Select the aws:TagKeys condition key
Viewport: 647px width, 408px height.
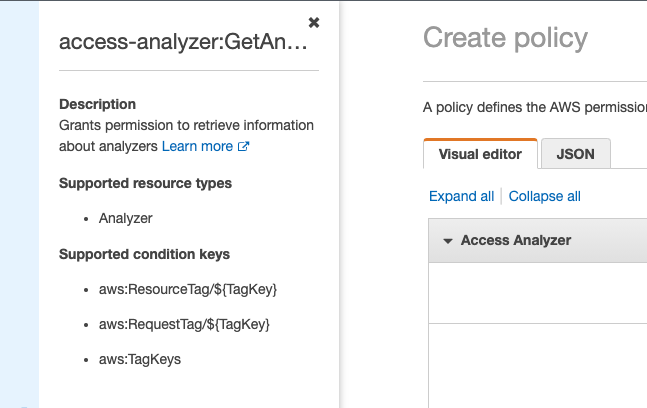click(140, 359)
